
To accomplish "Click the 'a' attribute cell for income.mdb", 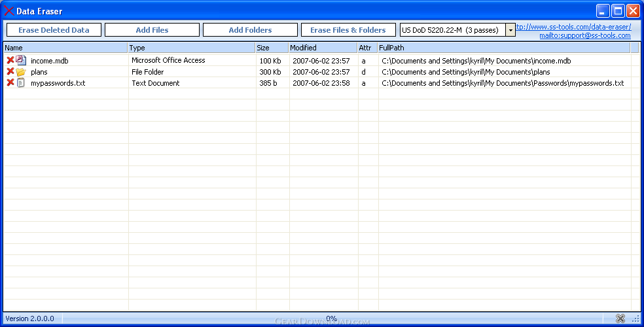I will [x=363, y=61].
